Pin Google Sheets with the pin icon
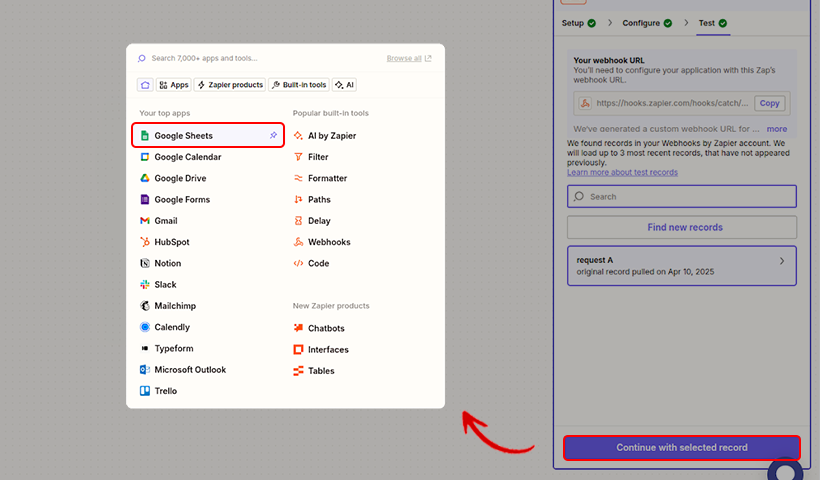820x480 pixels. pos(273,135)
